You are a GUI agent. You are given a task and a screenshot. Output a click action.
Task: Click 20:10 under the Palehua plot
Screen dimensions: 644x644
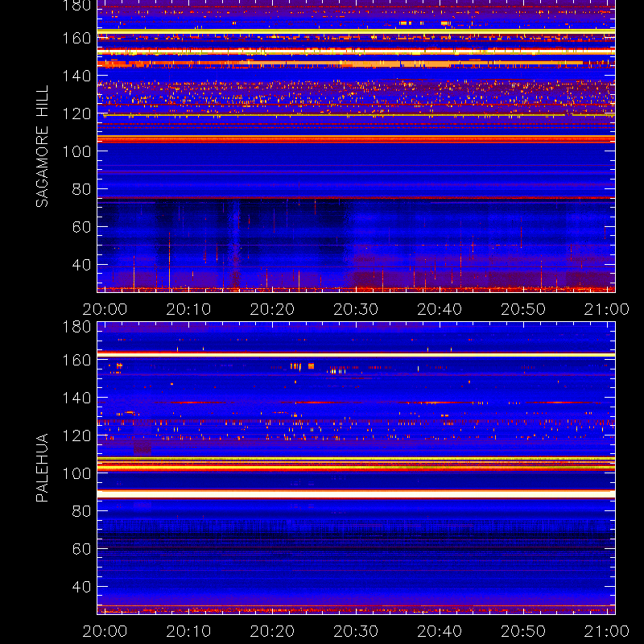[188, 631]
